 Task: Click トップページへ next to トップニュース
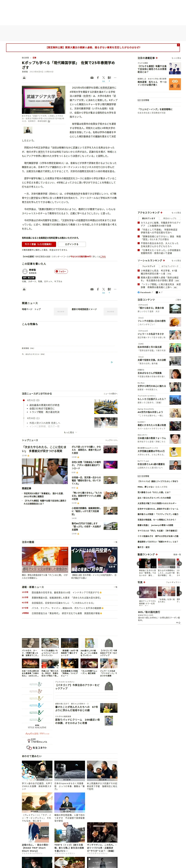[111, 440]
